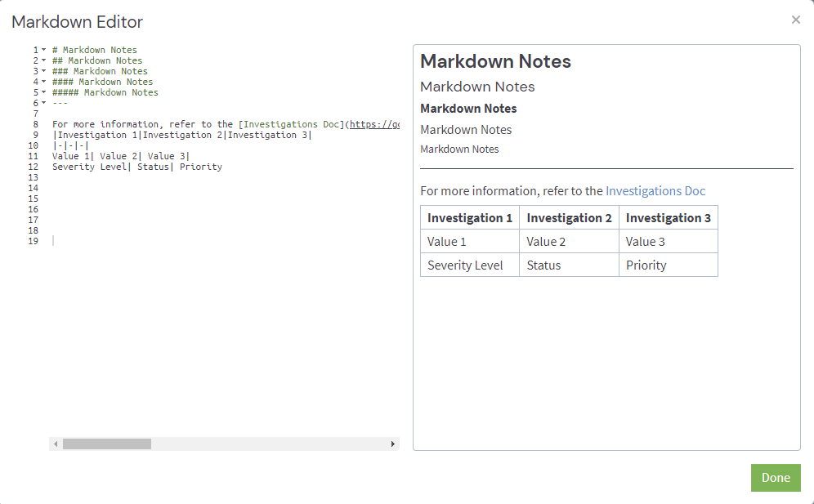Collapse the fold arrow beside line 2
The width and height of the screenshot is (814, 504).
tap(44, 60)
